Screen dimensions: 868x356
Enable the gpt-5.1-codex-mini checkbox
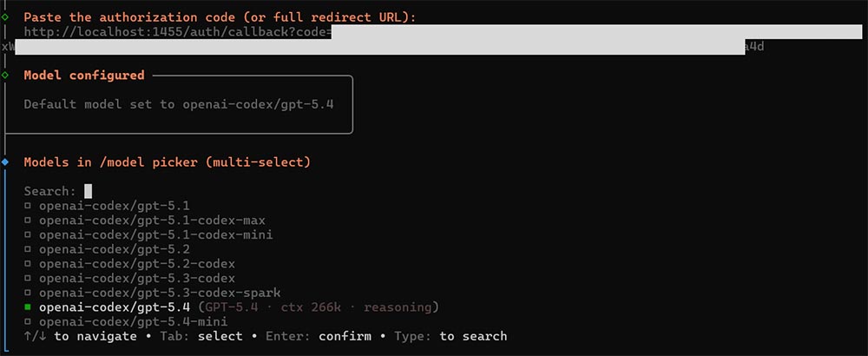[x=29, y=235]
